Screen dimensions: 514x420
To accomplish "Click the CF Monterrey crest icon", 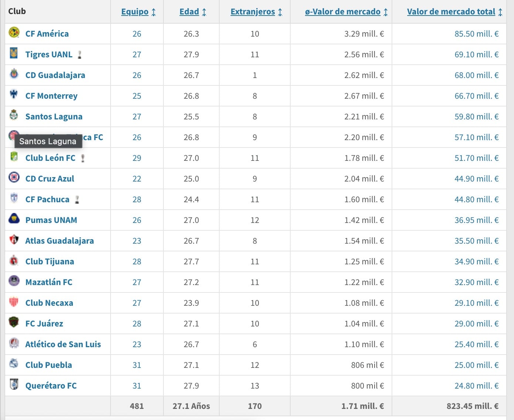I will [14, 95].
